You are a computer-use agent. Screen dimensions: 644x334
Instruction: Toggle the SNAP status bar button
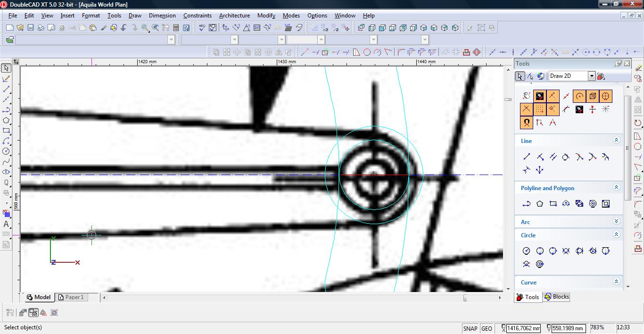tap(470, 328)
